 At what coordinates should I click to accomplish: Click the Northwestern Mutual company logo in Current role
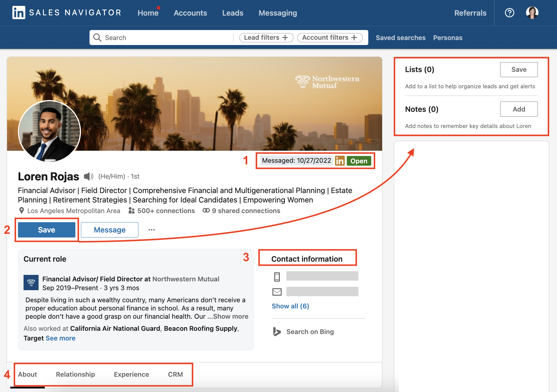(x=31, y=283)
